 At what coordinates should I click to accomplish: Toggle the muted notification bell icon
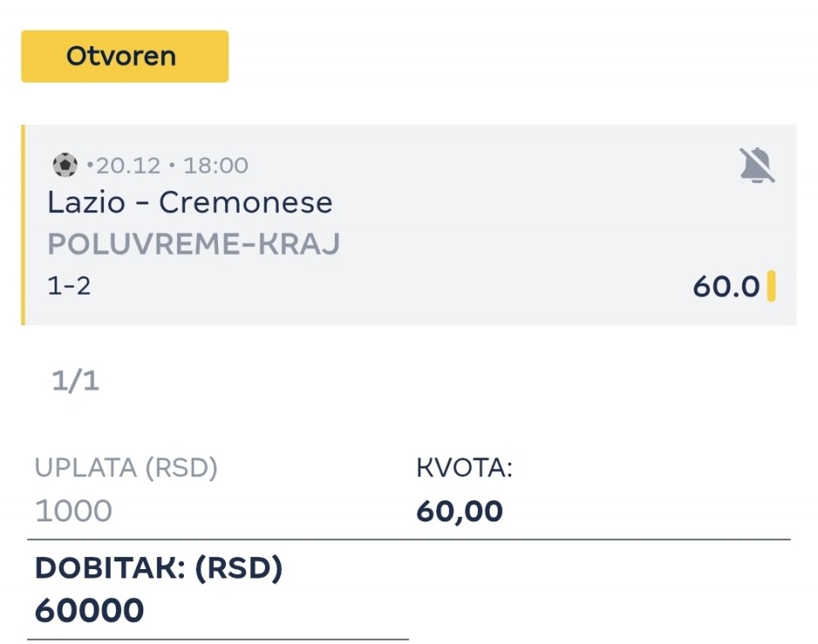coord(757,165)
